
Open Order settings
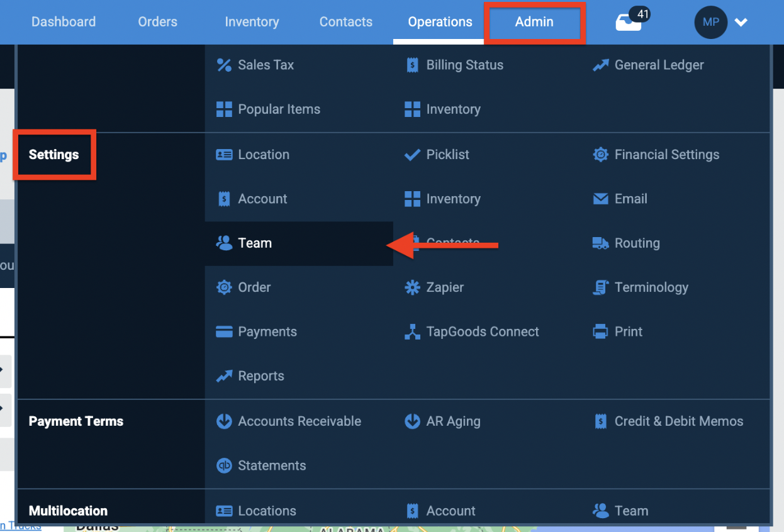[254, 287]
